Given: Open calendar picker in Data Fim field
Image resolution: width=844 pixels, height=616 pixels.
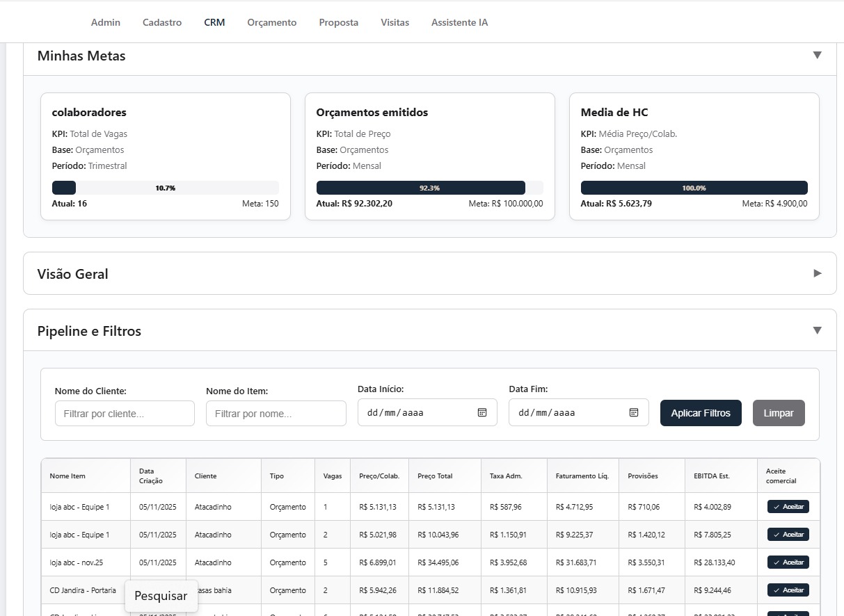Looking at the screenshot, I should 634,412.
